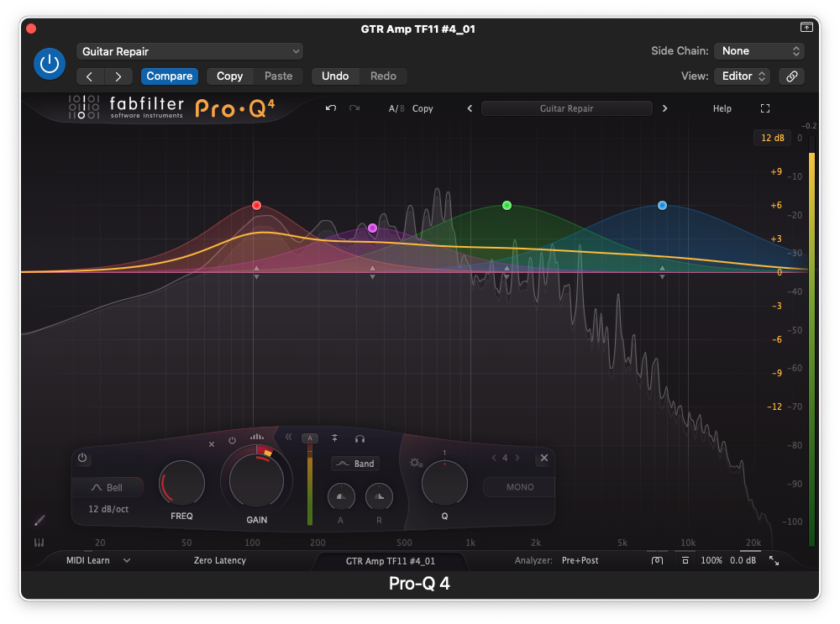Open the Help menu
The height and width of the screenshot is (624, 840).
722,108
